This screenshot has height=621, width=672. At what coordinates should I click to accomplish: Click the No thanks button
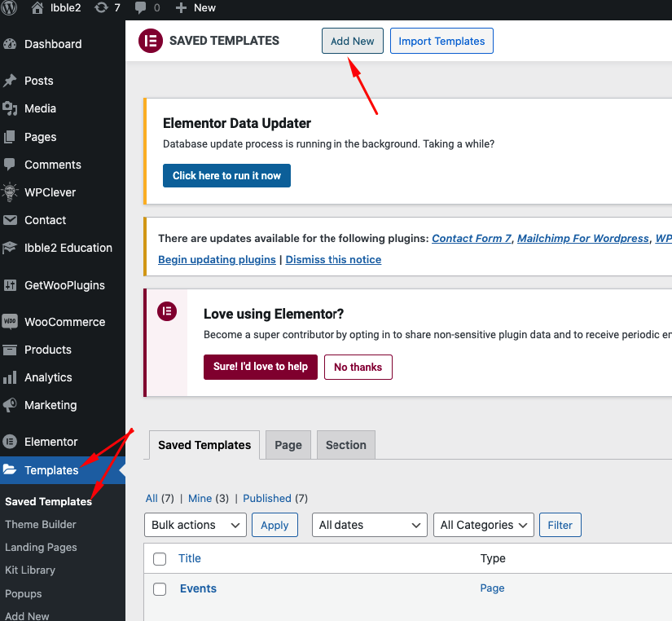pos(358,367)
